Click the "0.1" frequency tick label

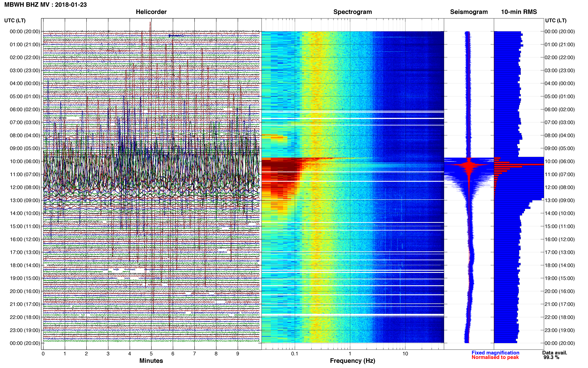click(x=295, y=354)
